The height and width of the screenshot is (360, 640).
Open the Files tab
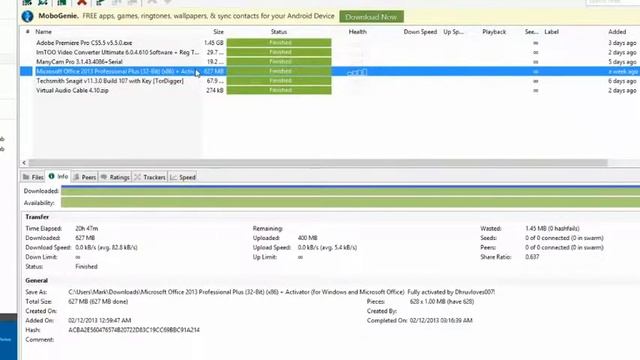coord(33,177)
